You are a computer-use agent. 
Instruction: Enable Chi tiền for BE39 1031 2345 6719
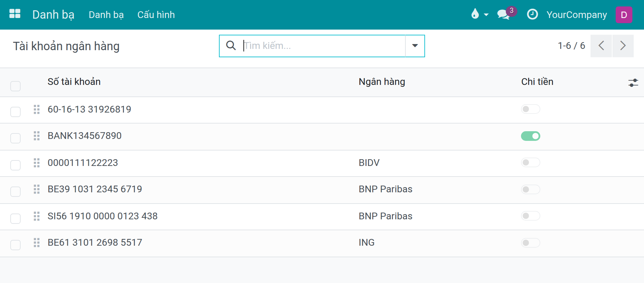coord(531,189)
